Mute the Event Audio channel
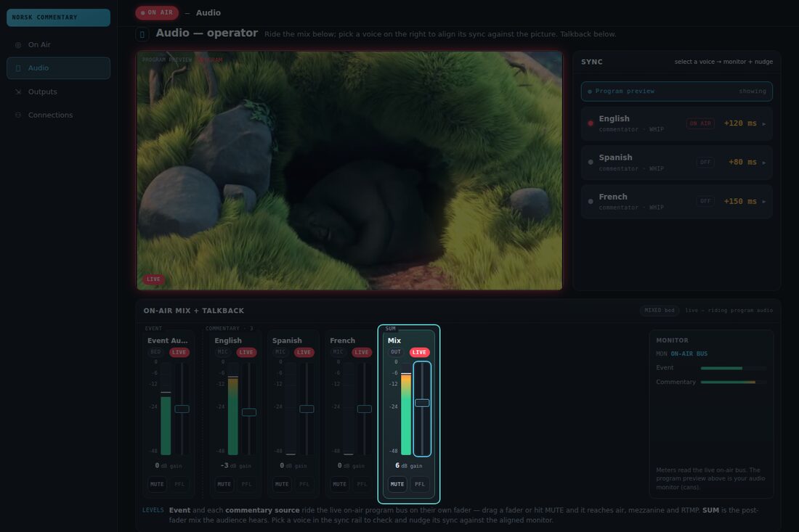 click(157, 484)
